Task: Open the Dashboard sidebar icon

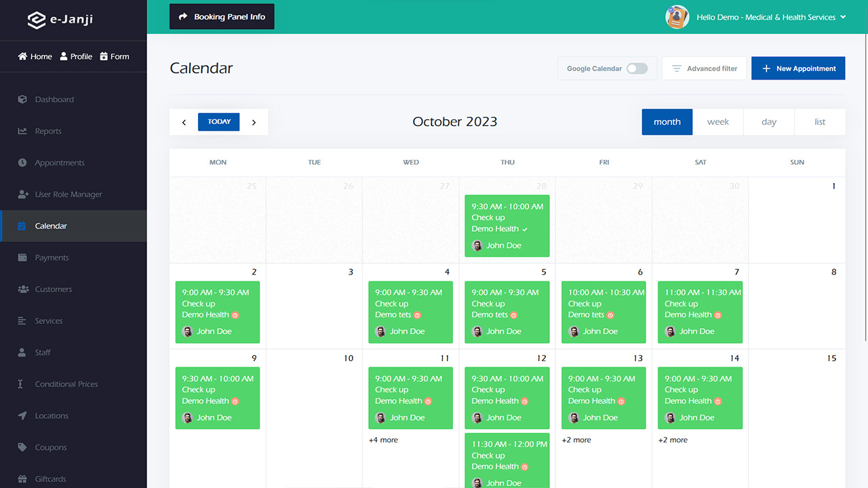Action: [x=22, y=100]
